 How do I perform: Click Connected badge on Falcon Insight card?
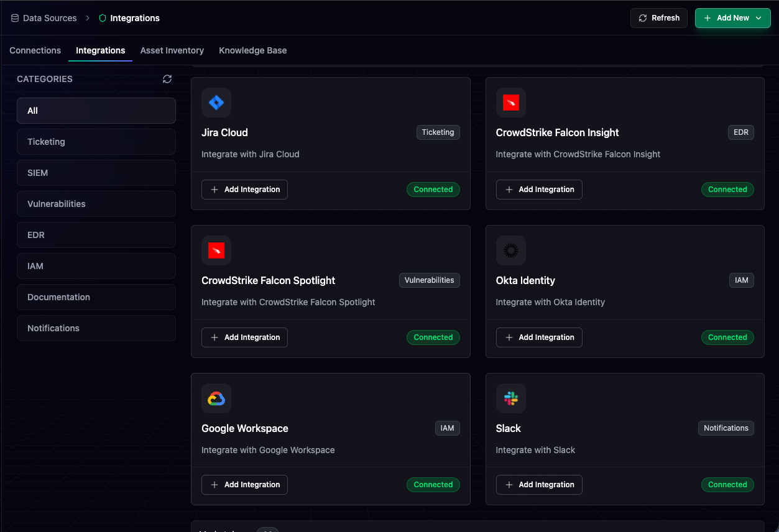[727, 190]
